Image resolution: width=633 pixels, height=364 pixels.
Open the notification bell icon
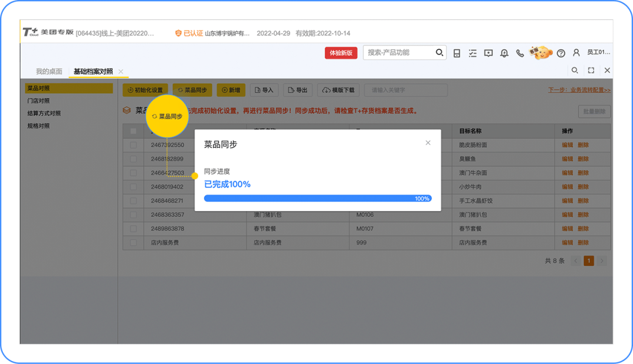click(504, 53)
